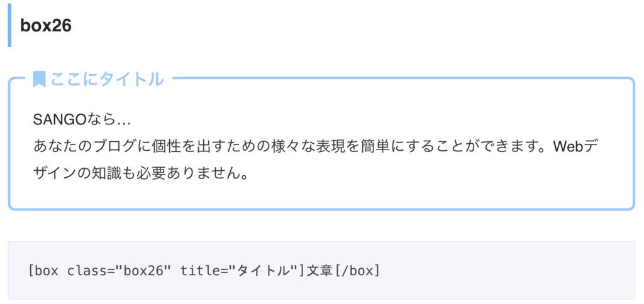The width and height of the screenshot is (644, 304).
Task: Click title="タイトル" in the shortcode
Action: click(238, 271)
